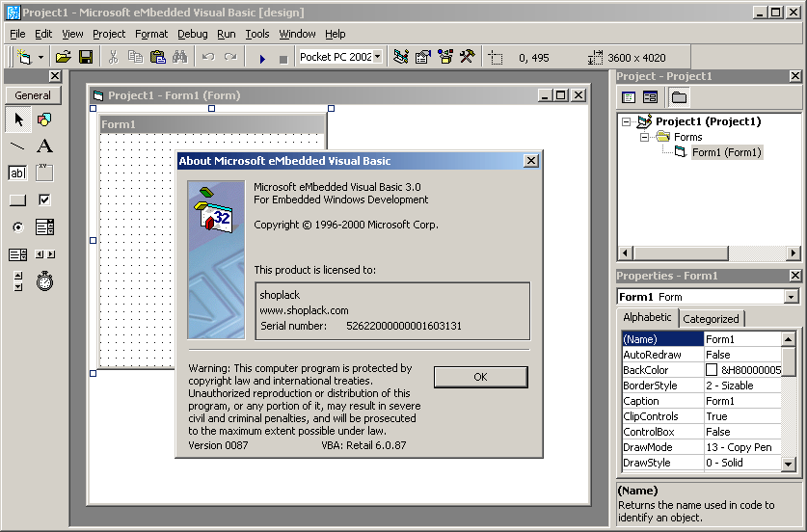Click the Undo toolbar icon
This screenshot has height=532, width=807.
pos(208,57)
